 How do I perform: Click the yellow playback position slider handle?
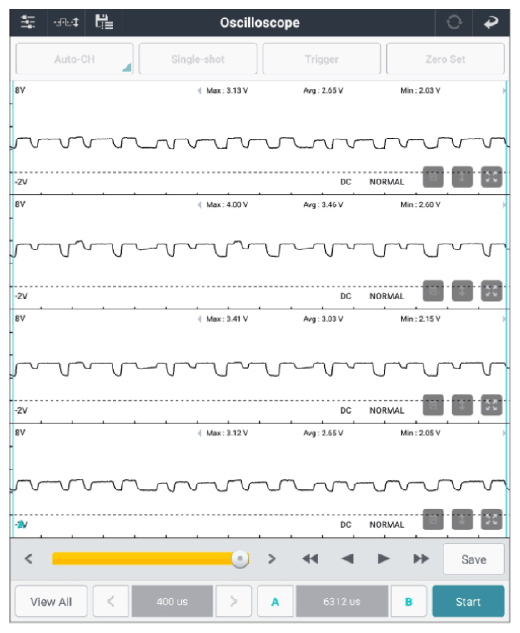240,559
